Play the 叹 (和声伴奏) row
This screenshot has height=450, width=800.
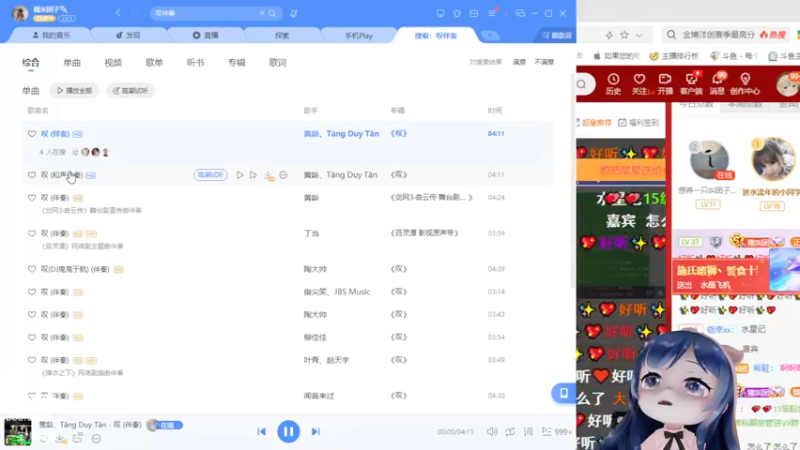[x=240, y=175]
